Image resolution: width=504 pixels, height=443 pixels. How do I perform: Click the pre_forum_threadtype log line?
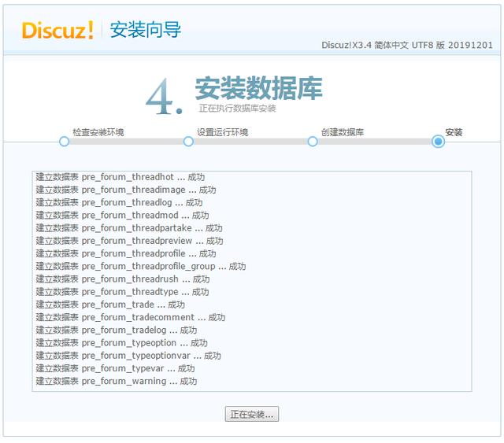[x=123, y=292]
